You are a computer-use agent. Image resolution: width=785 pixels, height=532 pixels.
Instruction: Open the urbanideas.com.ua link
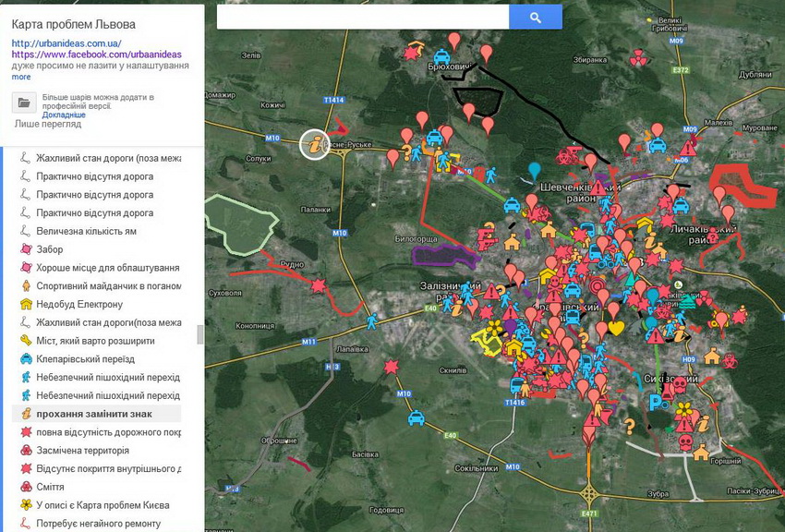[66, 43]
